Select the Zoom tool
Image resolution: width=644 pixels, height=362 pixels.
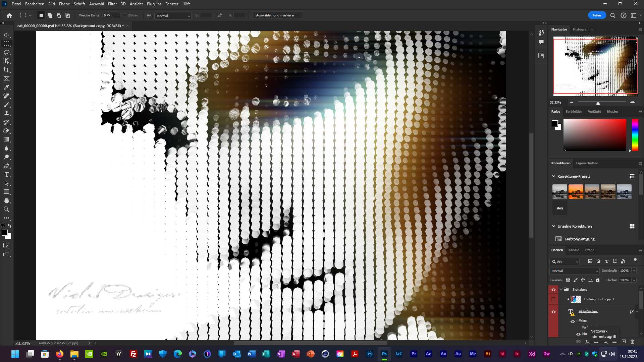click(x=6, y=209)
